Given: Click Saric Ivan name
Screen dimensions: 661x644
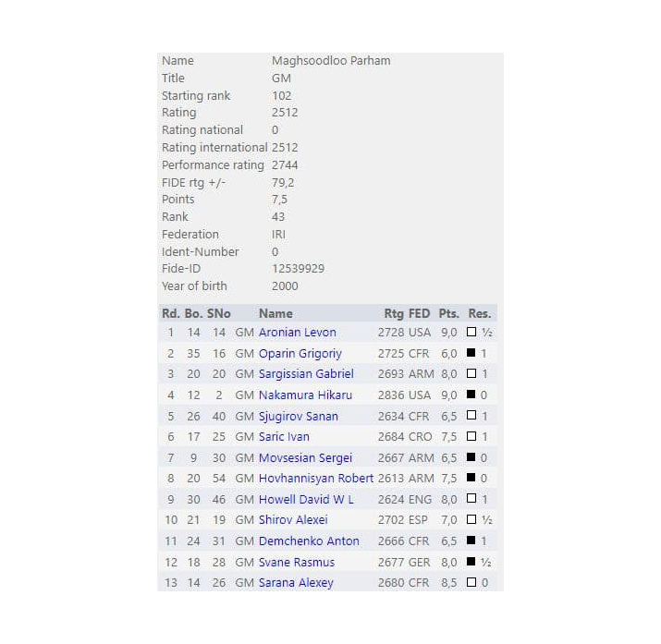Looking at the screenshot, I should 284,436.
